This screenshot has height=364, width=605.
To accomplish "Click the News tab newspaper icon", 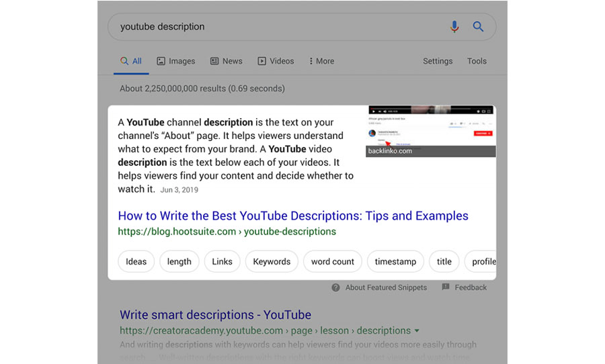I will click(214, 61).
